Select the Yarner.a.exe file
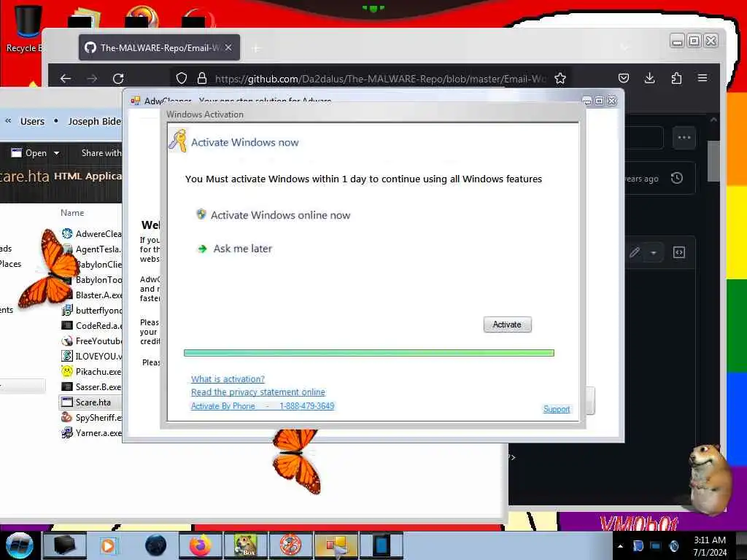This screenshot has height=560, width=747. click(x=91, y=433)
